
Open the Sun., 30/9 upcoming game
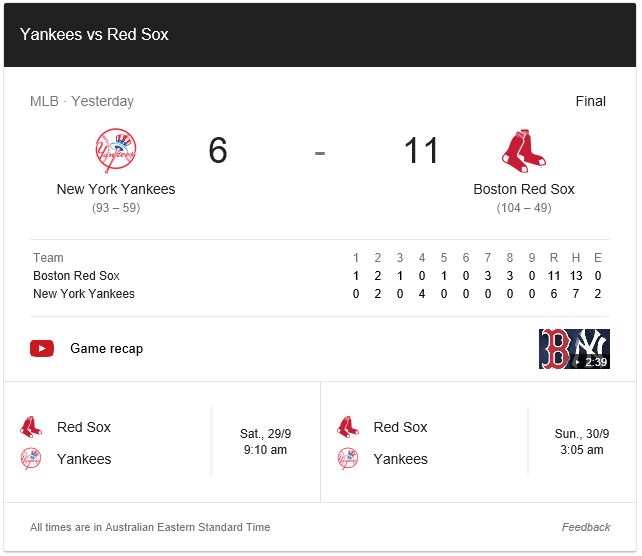(x=478, y=442)
